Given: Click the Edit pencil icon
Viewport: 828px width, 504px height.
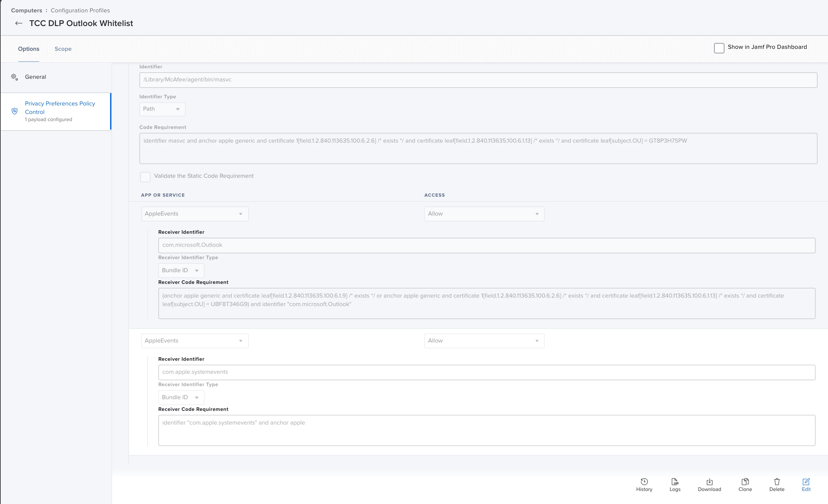Looking at the screenshot, I should coord(806,482).
